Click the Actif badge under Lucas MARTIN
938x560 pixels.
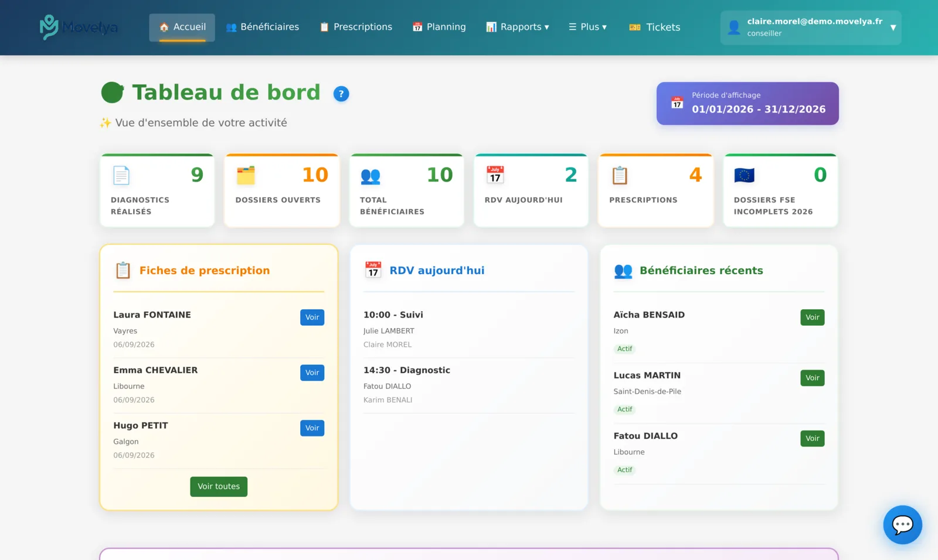tap(624, 409)
